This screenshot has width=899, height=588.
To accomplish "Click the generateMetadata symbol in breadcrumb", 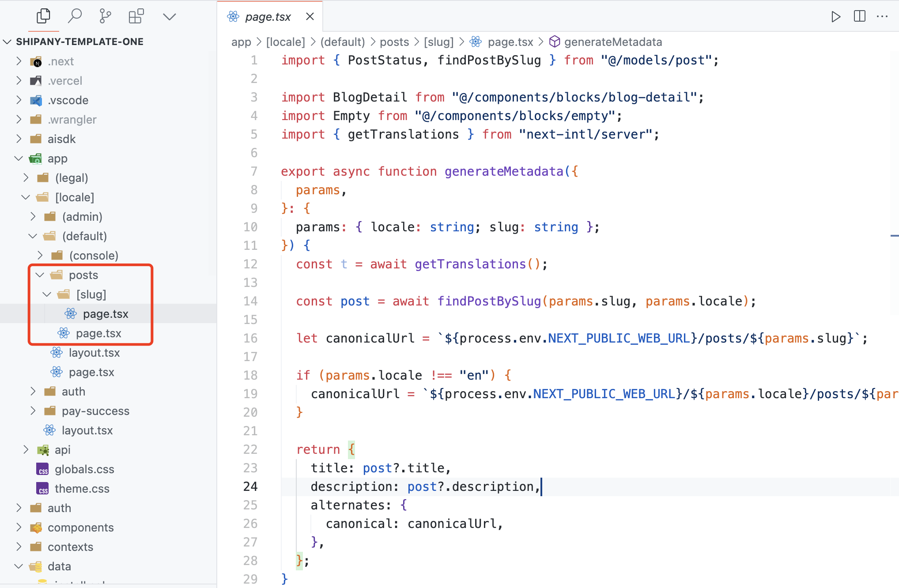I will [x=613, y=42].
